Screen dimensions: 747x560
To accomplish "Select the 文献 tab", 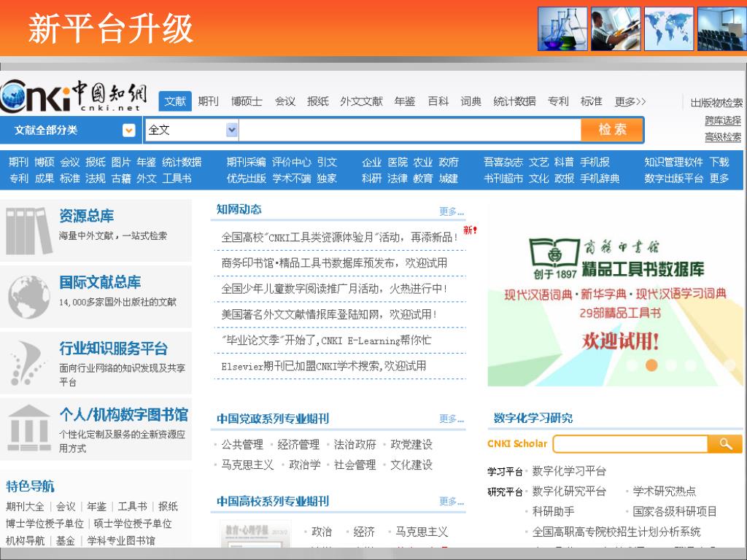I will pyautogui.click(x=175, y=101).
